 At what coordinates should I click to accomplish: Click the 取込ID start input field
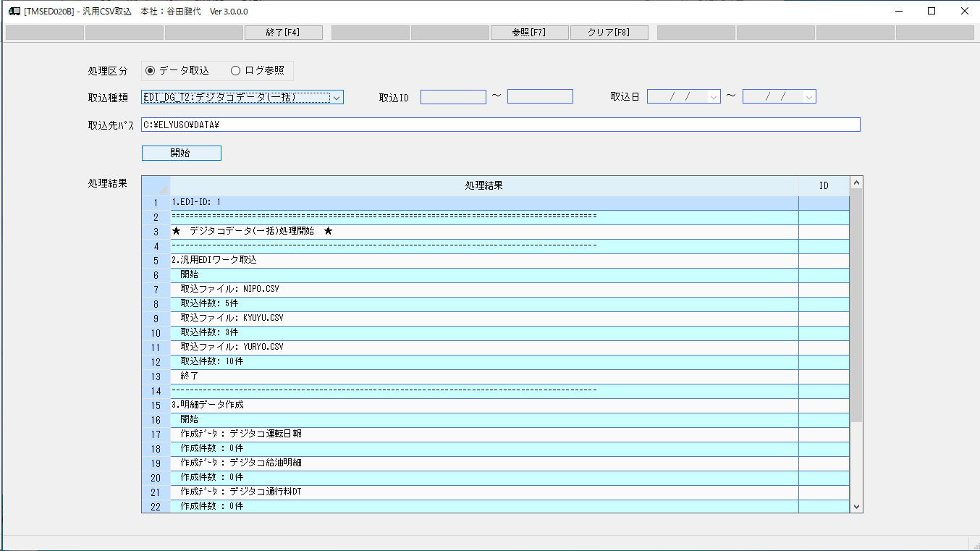(x=453, y=97)
